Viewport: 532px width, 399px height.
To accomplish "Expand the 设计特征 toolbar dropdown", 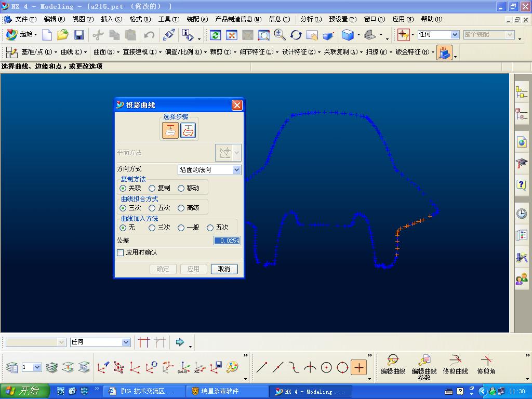I will (x=319, y=52).
